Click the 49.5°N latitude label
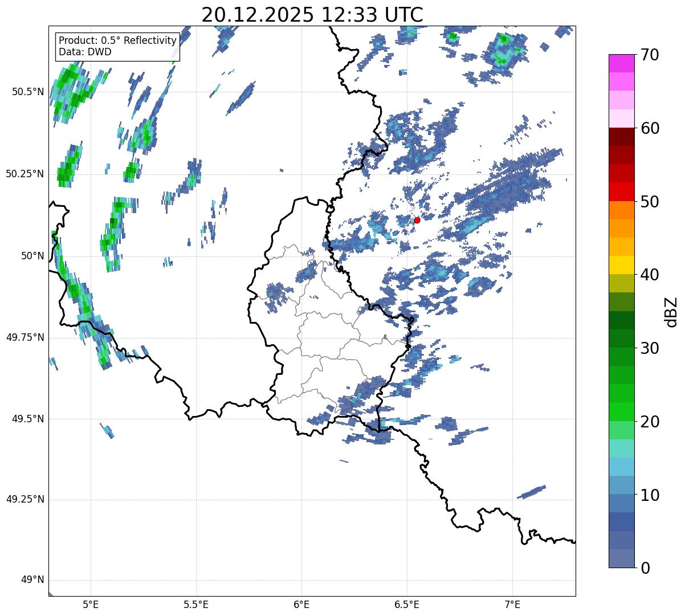Viewport: 685px width, 616px height. pyautogui.click(x=27, y=419)
